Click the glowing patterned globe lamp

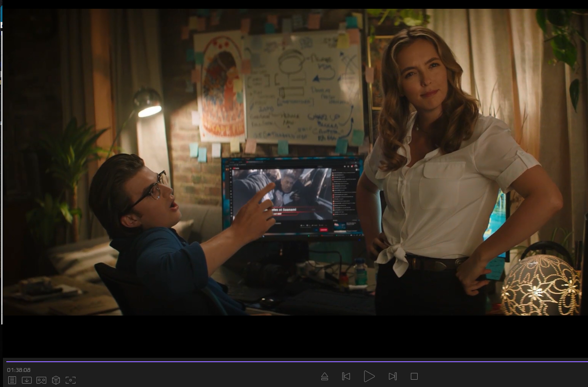click(x=540, y=285)
